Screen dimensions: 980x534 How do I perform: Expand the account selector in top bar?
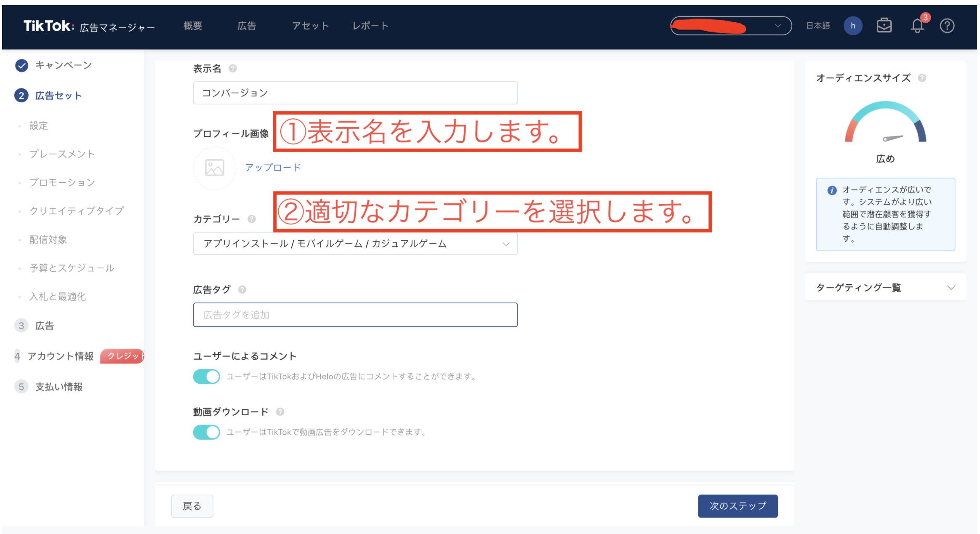pyautogui.click(x=778, y=26)
